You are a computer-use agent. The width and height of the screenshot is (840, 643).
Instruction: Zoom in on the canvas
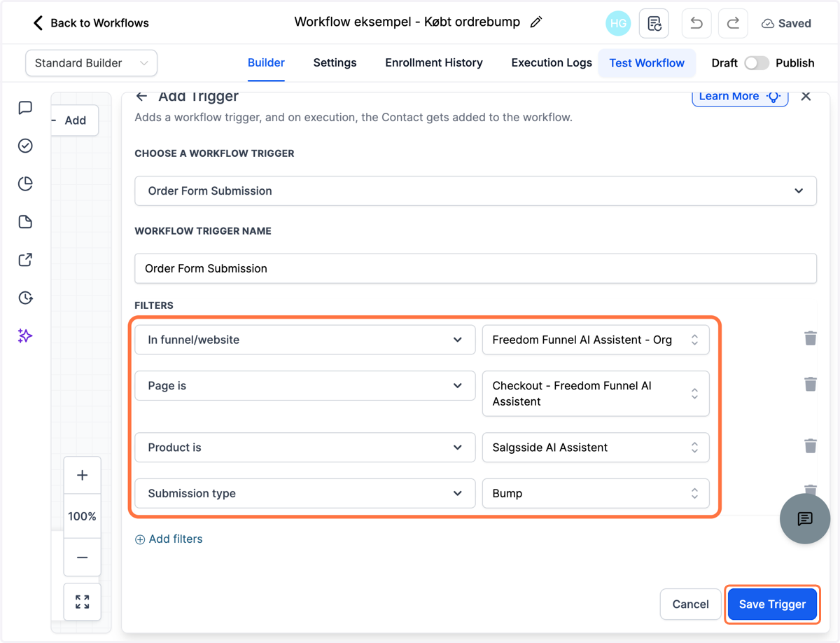pos(82,475)
